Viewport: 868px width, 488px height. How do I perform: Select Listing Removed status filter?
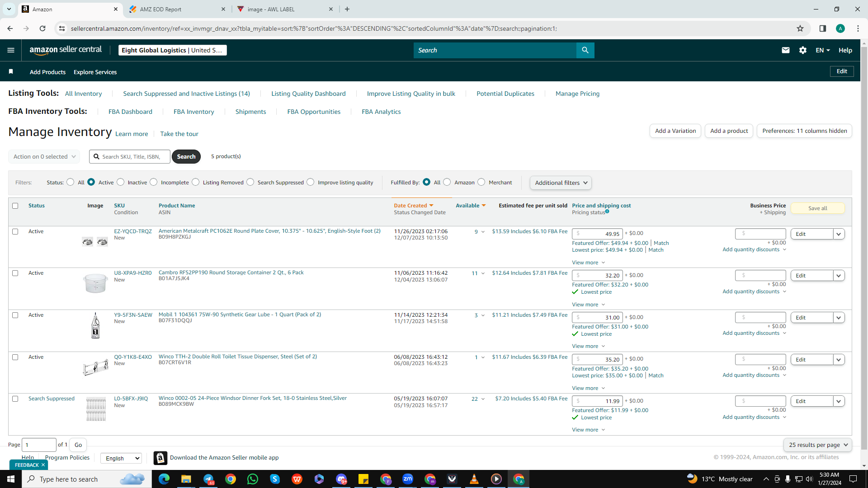[x=196, y=182]
